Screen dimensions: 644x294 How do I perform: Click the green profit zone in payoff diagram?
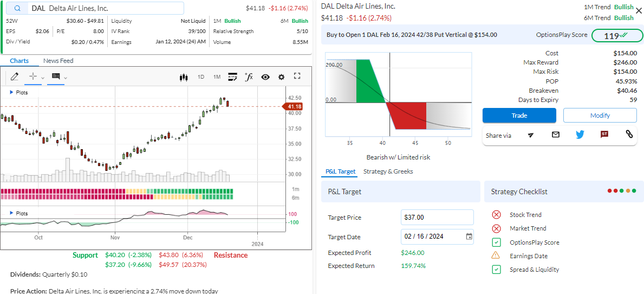(368, 81)
